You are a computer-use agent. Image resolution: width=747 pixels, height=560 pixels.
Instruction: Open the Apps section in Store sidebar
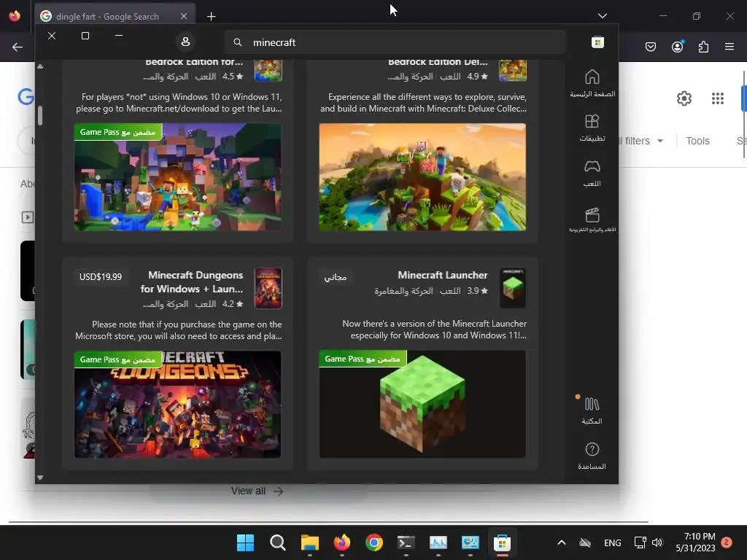[x=592, y=128]
